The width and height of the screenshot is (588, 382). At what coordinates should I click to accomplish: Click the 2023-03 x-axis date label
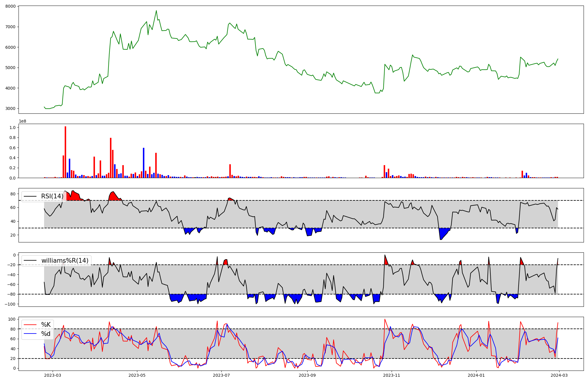click(53, 375)
